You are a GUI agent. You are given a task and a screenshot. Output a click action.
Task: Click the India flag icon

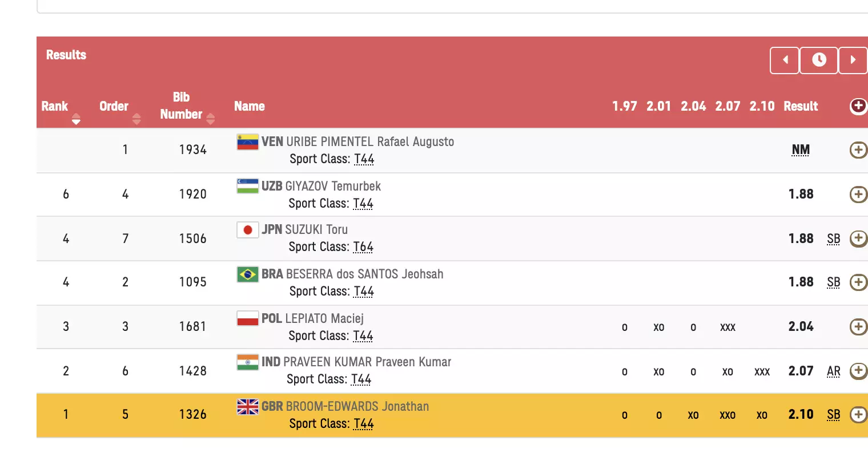point(248,362)
